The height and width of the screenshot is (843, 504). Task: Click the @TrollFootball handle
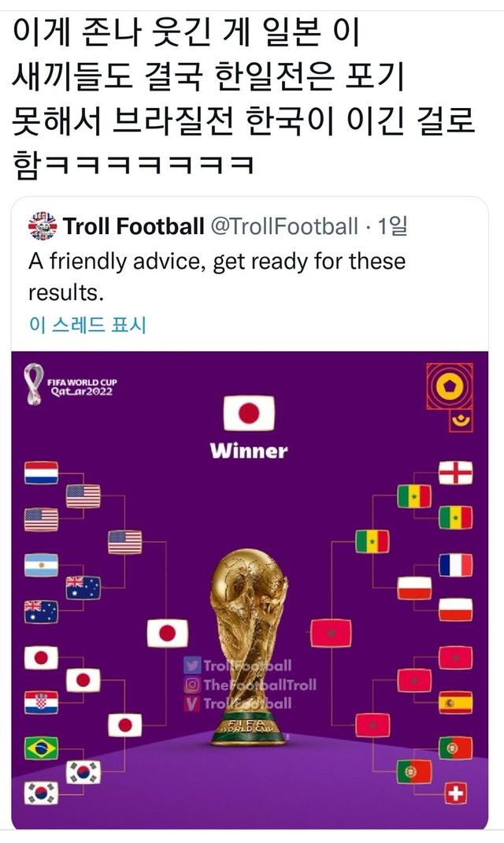283,227
